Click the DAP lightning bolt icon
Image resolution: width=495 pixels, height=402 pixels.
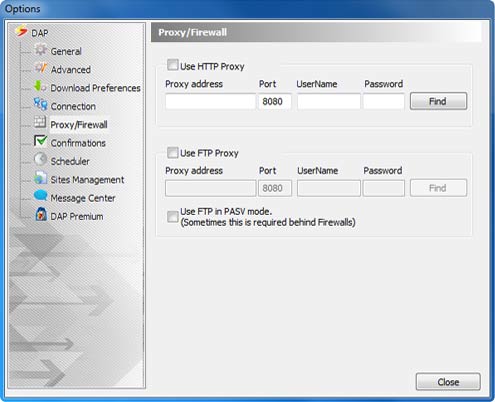click(x=22, y=31)
